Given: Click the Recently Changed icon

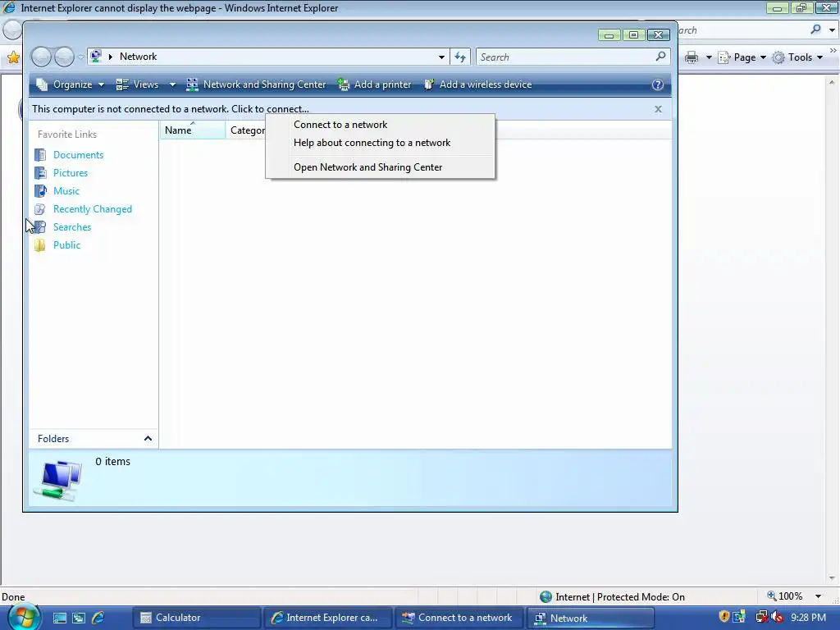Looking at the screenshot, I should pyautogui.click(x=40, y=209).
